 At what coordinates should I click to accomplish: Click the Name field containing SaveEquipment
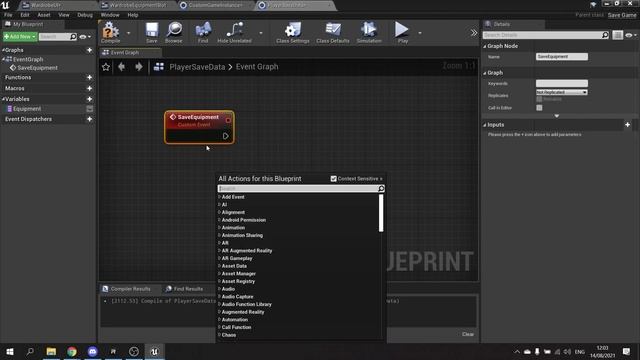coord(562,57)
